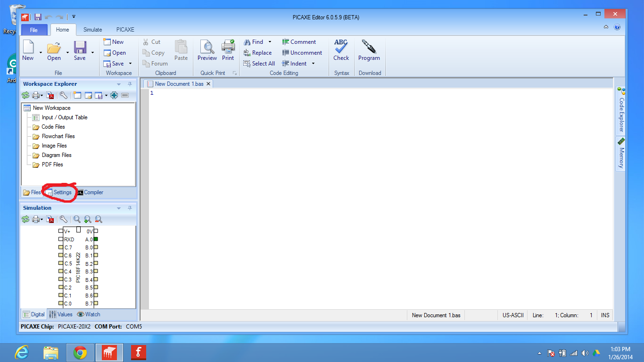The image size is (644, 362).
Task: Run a syntax Check on the code
Action: [x=341, y=49]
